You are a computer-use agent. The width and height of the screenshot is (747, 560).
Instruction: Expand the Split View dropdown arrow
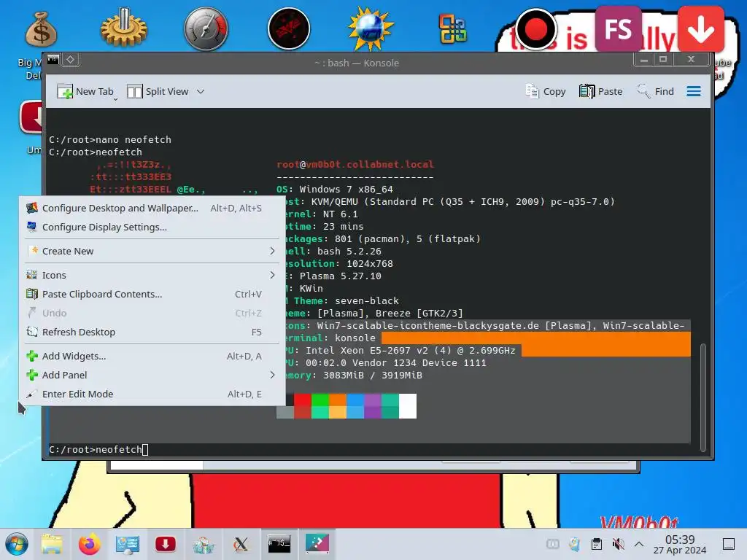[x=201, y=91]
